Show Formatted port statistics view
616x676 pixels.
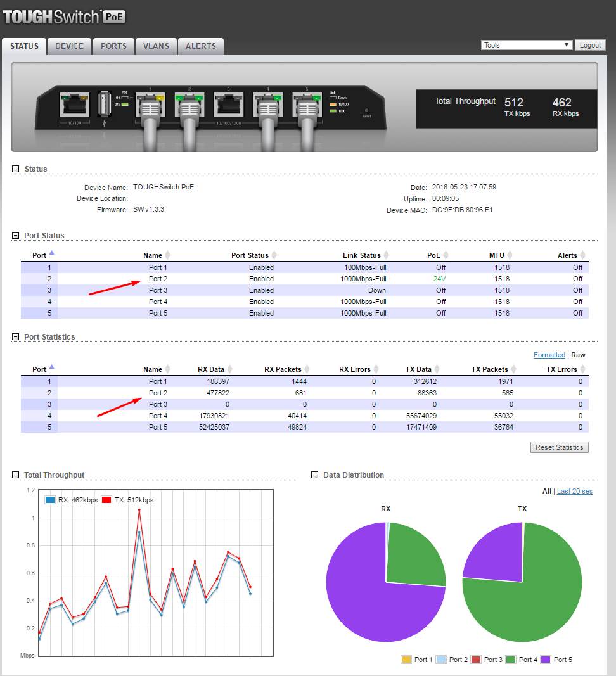(x=549, y=355)
